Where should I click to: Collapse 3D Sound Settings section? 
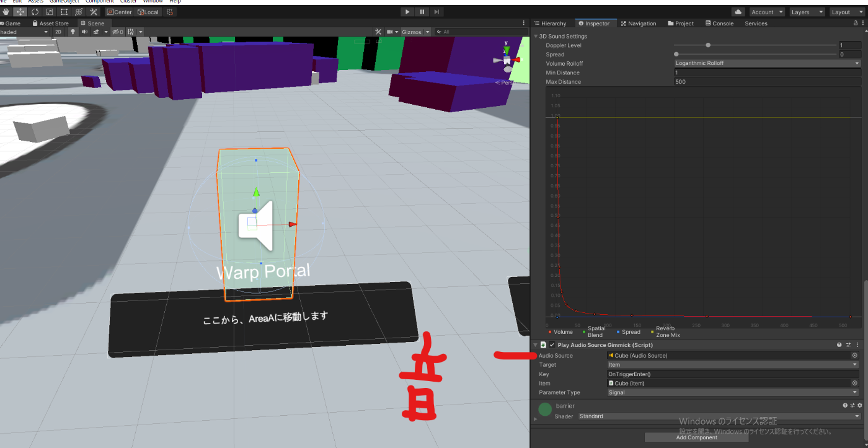pyautogui.click(x=536, y=36)
